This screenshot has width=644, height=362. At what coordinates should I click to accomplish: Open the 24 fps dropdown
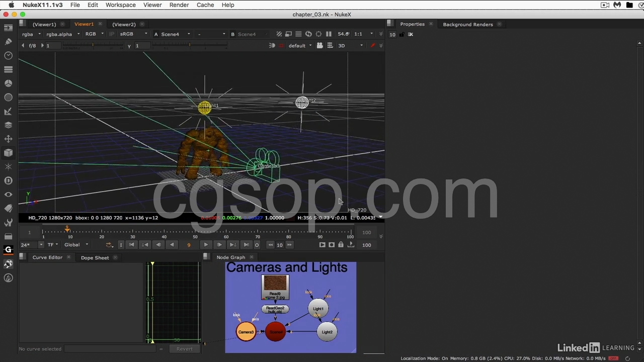[31, 245]
